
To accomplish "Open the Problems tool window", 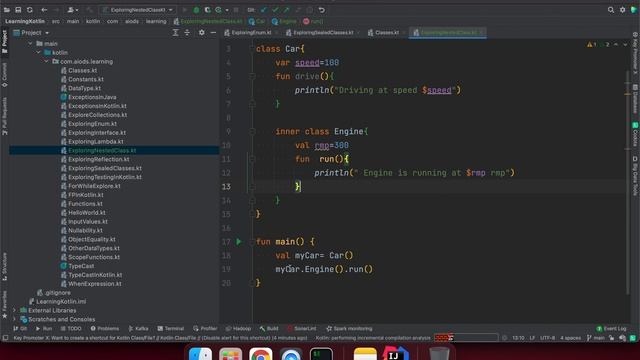I will [x=105, y=329].
